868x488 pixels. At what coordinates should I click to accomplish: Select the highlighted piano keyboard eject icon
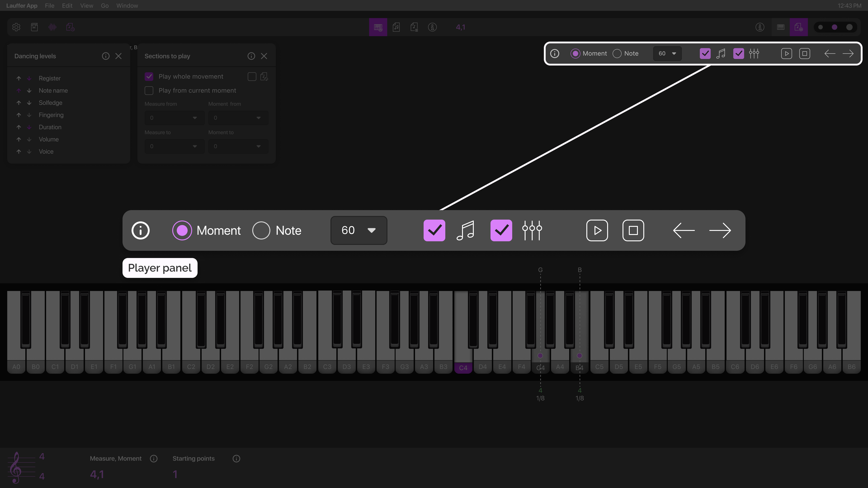[378, 27]
